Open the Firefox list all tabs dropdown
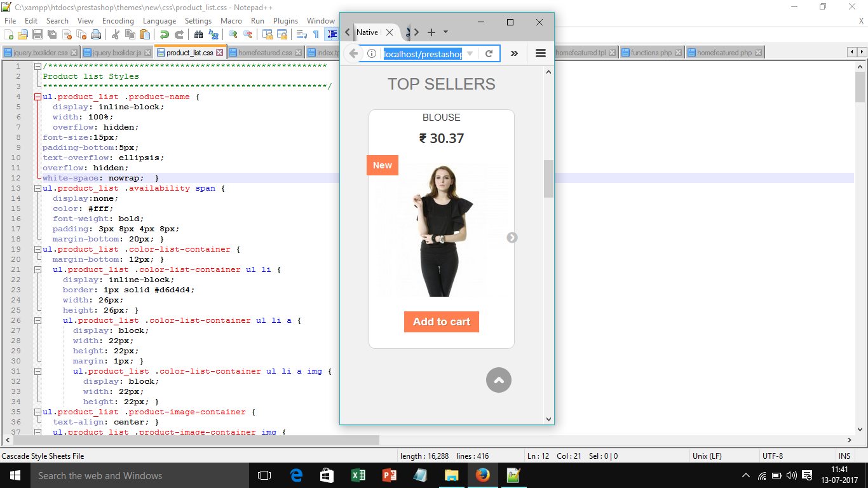Screen dimensions: 868x488 [x=445, y=32]
